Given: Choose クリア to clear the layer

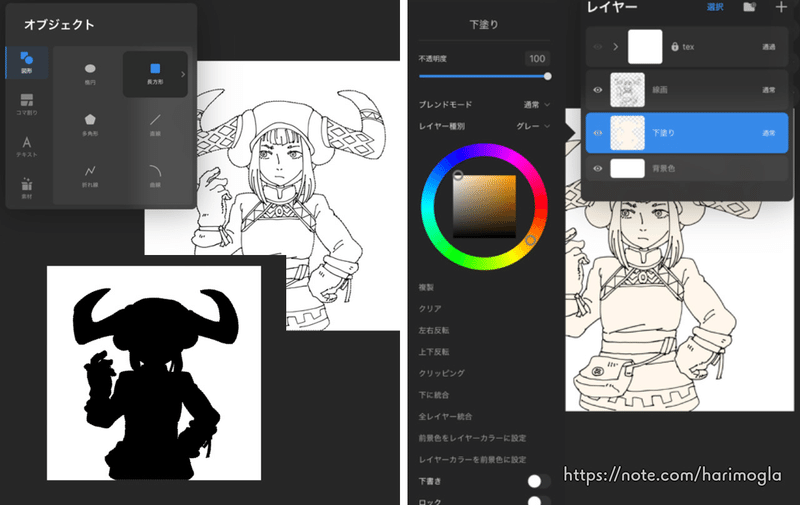Looking at the screenshot, I should [x=430, y=309].
